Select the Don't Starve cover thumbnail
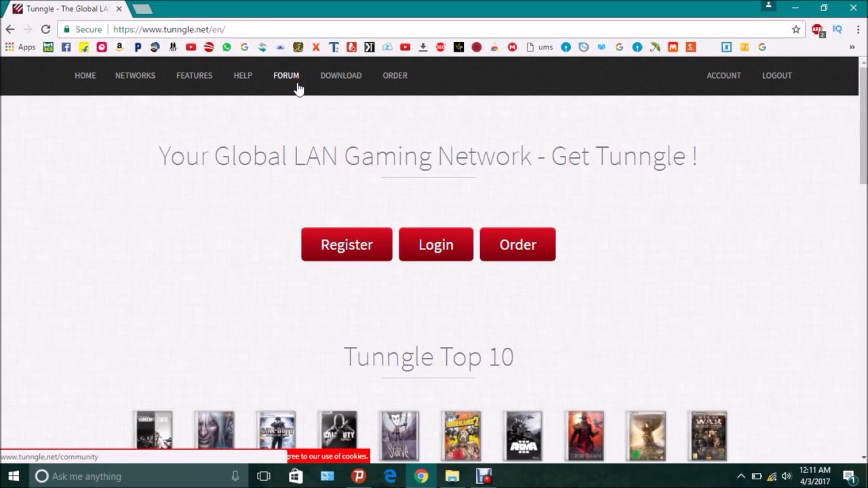 point(399,436)
